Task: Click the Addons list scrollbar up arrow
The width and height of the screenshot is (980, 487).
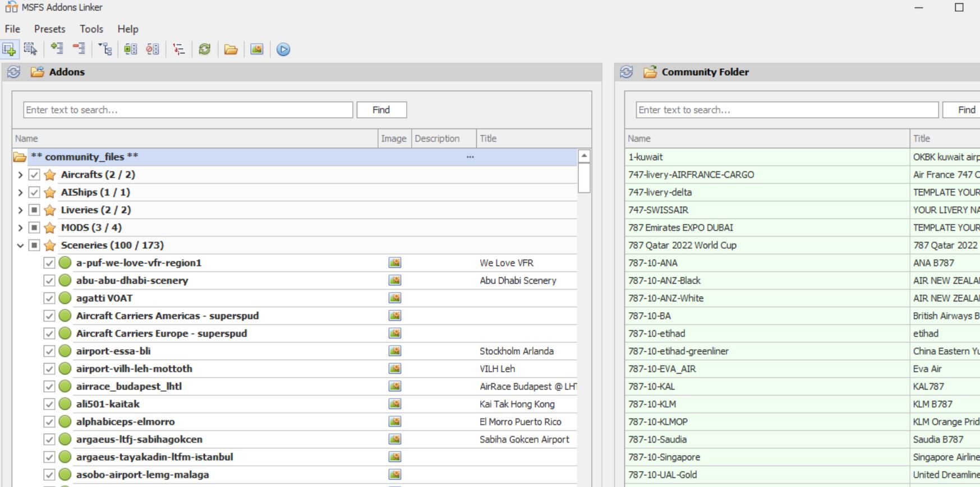Action: 584,156
